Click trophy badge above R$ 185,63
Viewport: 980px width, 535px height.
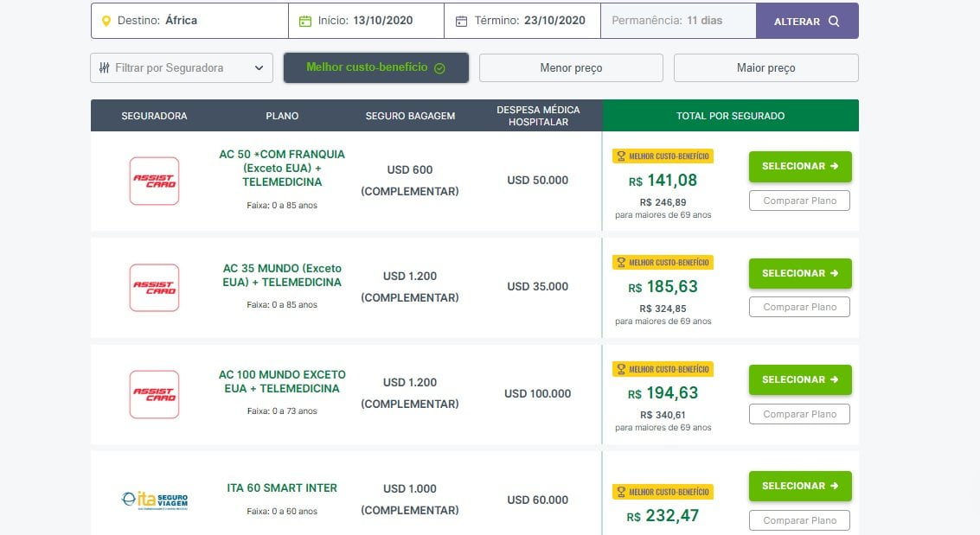click(x=663, y=262)
